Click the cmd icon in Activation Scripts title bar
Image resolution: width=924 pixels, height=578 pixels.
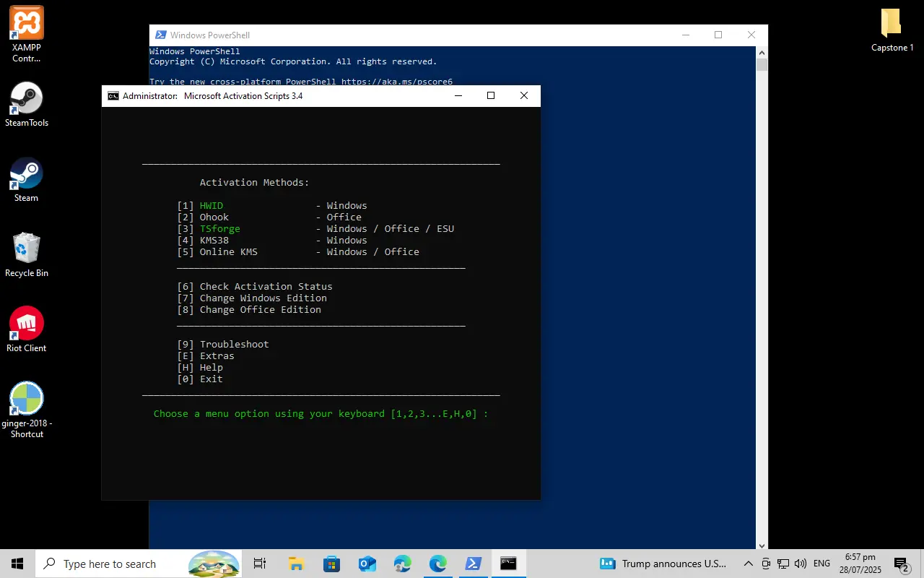tap(113, 96)
